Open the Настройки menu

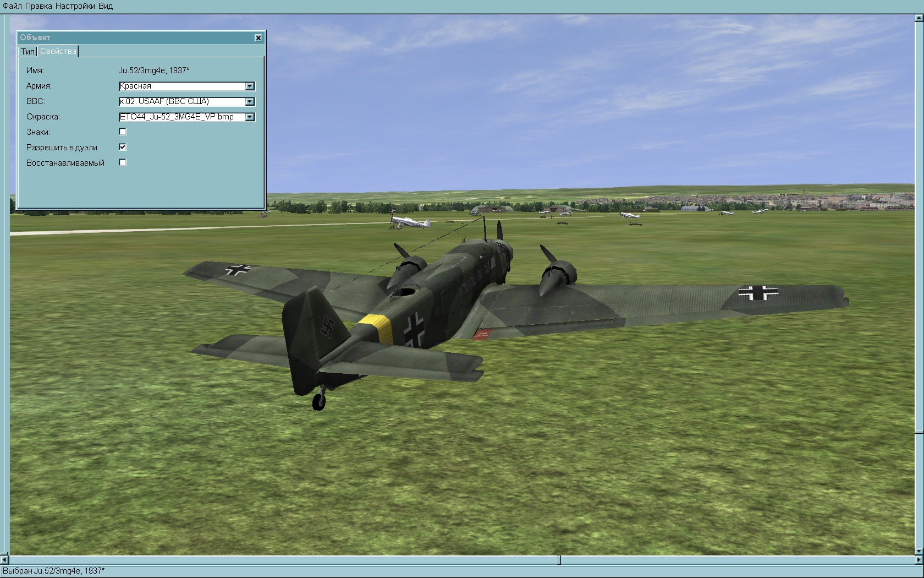click(x=75, y=6)
